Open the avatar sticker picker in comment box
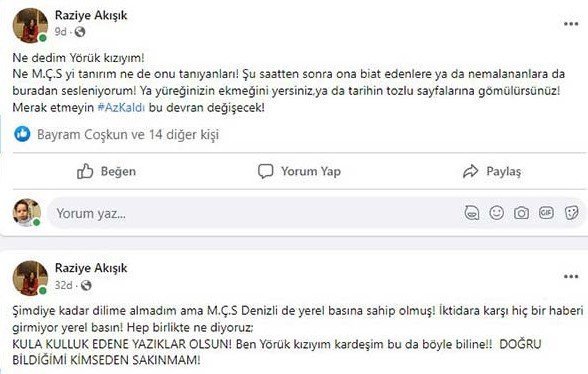The image size is (588, 374). [472, 213]
